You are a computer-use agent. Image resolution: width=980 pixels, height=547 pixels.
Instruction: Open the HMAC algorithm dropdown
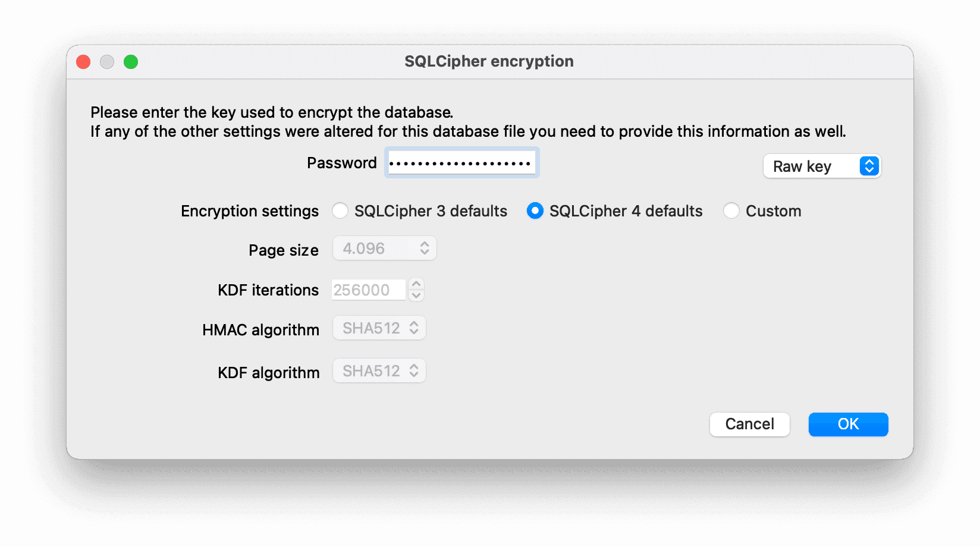click(379, 328)
